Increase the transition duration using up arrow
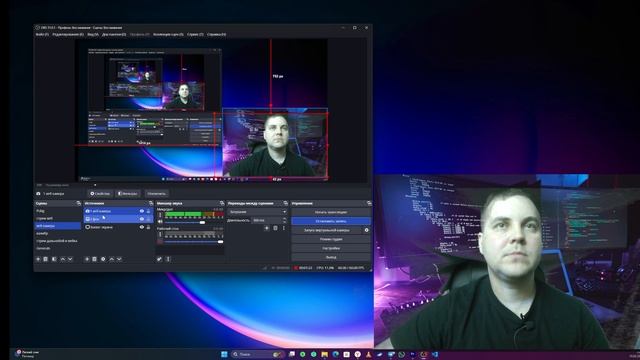 [x=284, y=219]
